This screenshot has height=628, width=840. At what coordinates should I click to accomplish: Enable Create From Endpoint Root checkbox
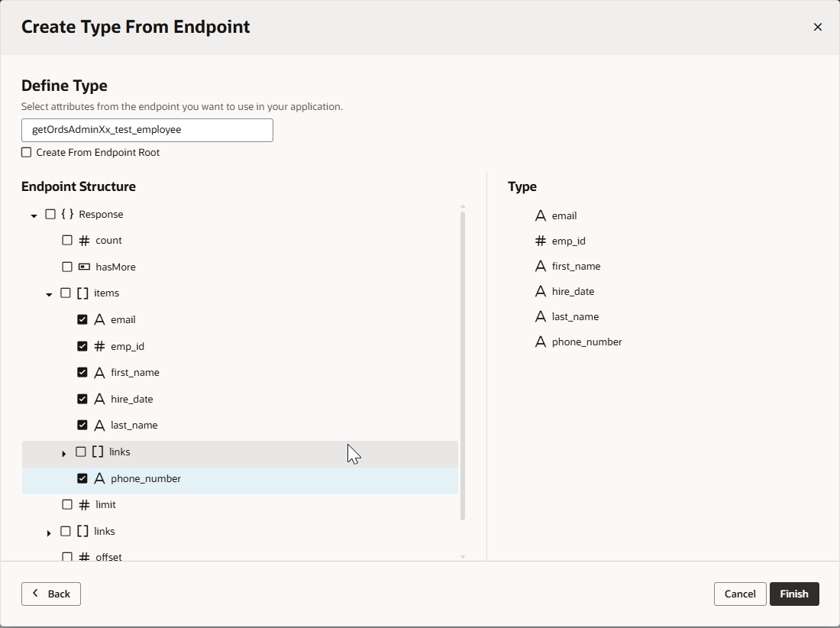pyautogui.click(x=27, y=153)
